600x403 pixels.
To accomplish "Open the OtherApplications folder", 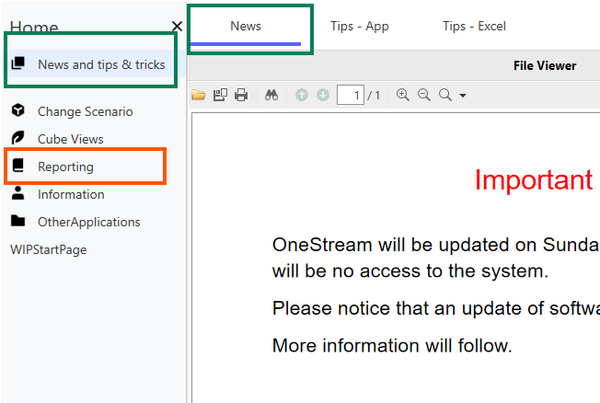I will point(88,222).
